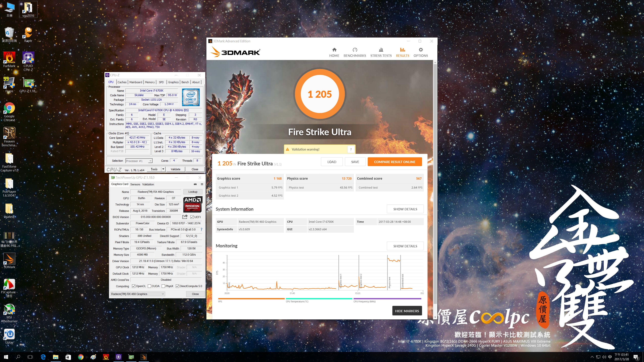
Task: Click COMPARE RESULT ONLINE button
Action: (394, 162)
